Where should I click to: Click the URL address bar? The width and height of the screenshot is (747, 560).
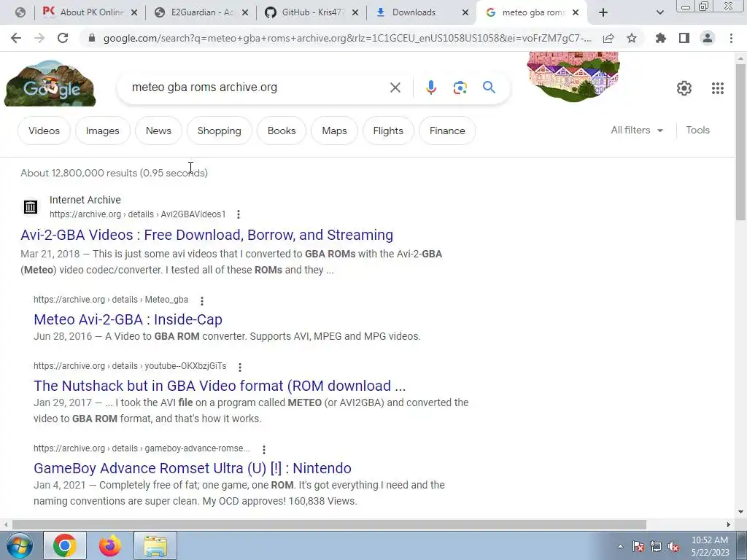click(347, 38)
